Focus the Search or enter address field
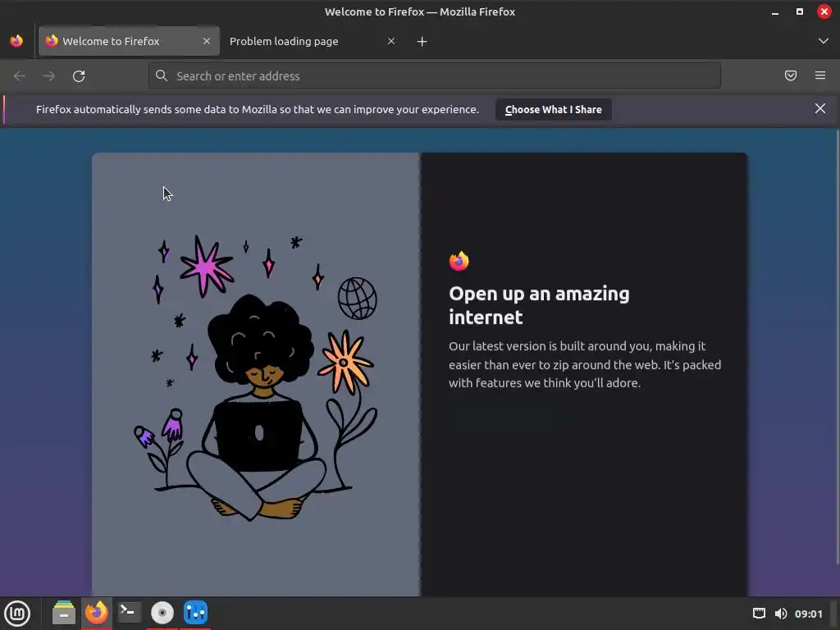Screen dimensions: 840x630 [x=435, y=75]
